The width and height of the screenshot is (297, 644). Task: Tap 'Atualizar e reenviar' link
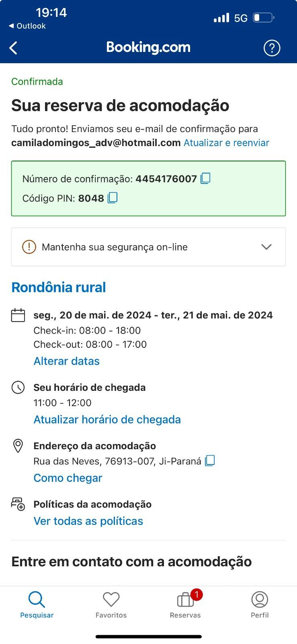[x=226, y=143]
